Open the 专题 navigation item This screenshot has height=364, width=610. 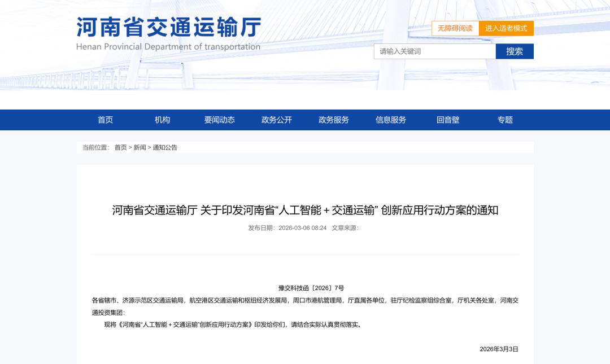tap(505, 120)
